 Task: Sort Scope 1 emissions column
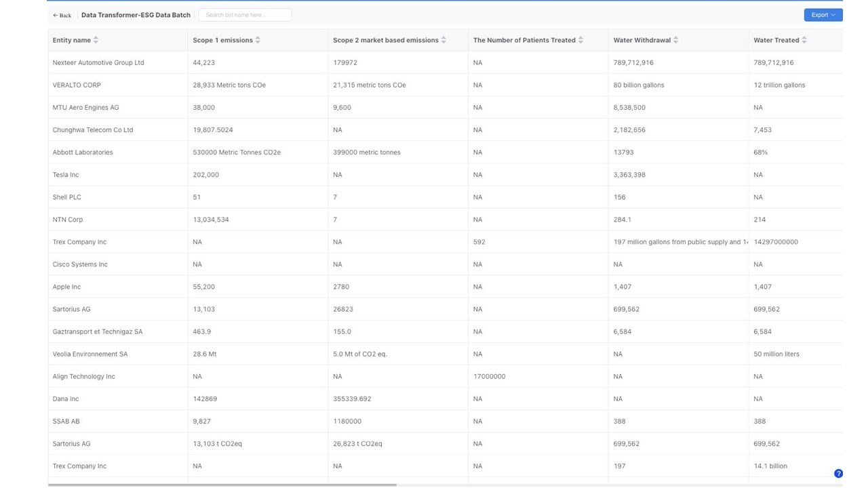(x=258, y=40)
